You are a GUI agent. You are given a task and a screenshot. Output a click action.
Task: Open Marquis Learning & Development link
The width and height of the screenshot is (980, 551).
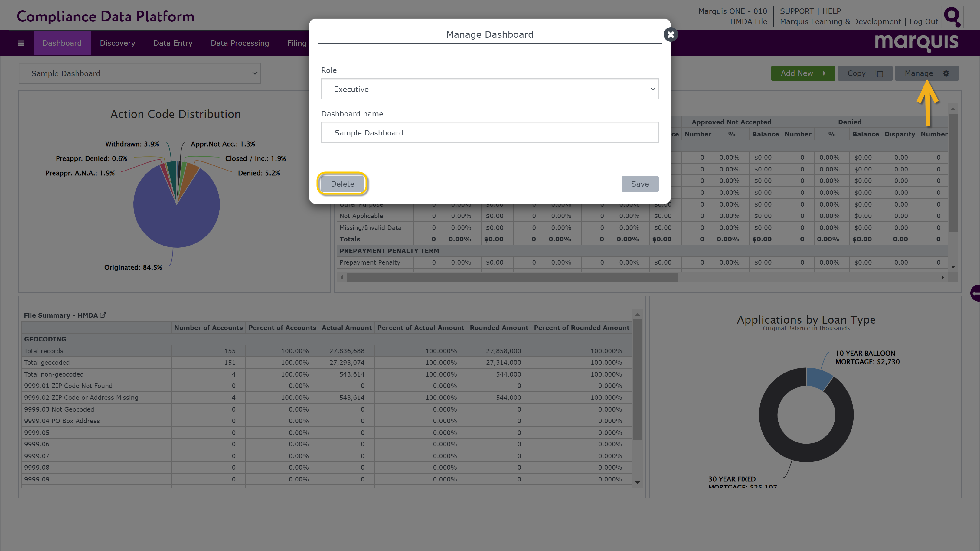tap(840, 22)
